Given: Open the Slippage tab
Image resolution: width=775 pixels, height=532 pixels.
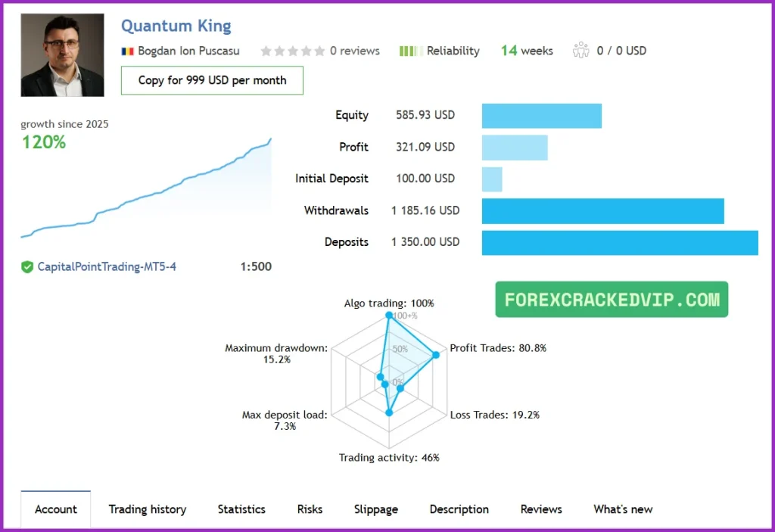Looking at the screenshot, I should pos(376,509).
